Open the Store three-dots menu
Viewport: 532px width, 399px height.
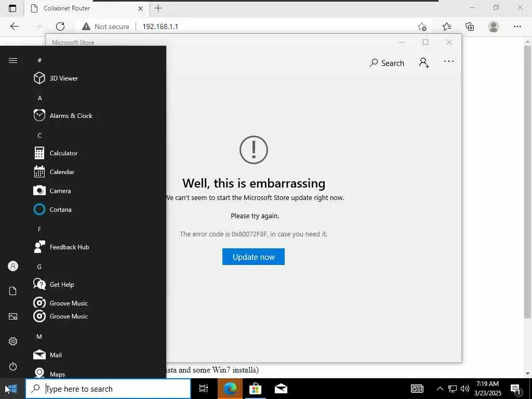point(448,61)
